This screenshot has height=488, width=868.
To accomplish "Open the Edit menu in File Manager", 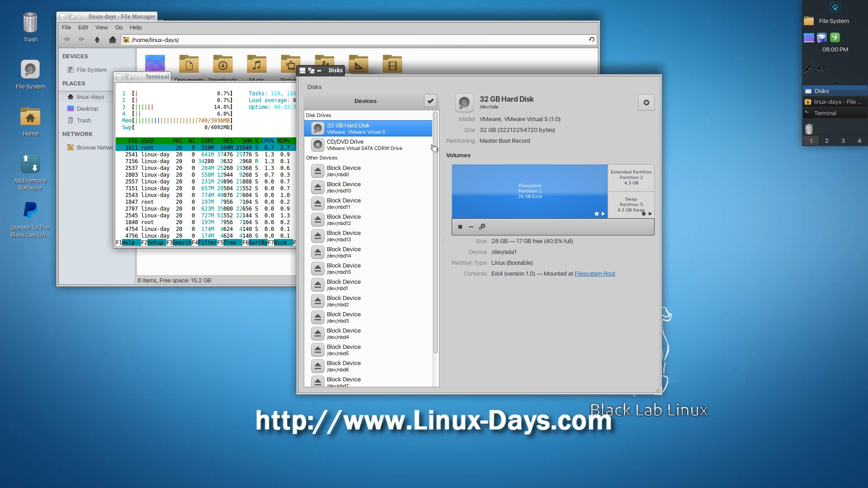I will (83, 27).
